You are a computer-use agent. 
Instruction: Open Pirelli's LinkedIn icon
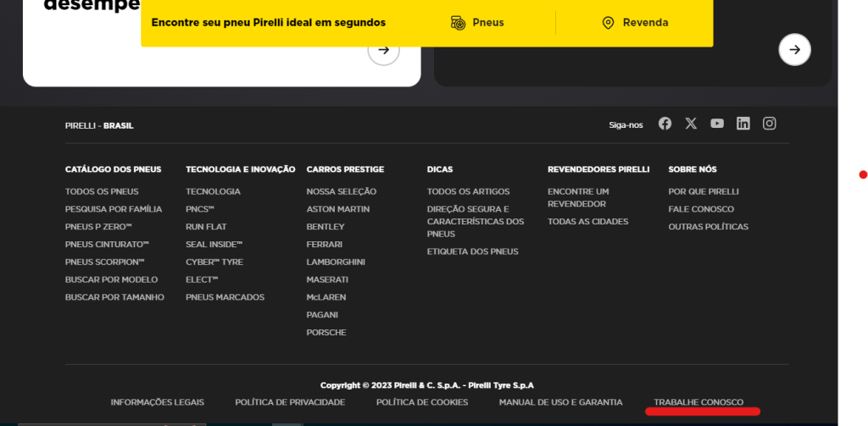[x=743, y=124]
